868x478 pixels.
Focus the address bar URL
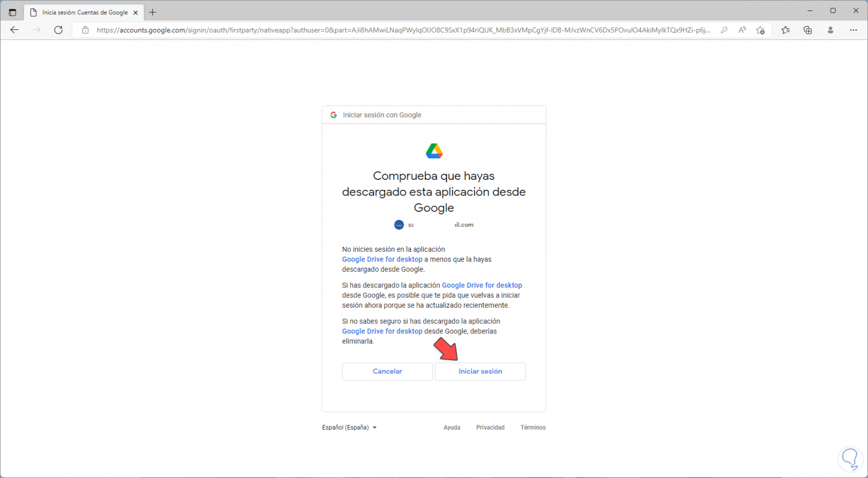(x=403, y=30)
